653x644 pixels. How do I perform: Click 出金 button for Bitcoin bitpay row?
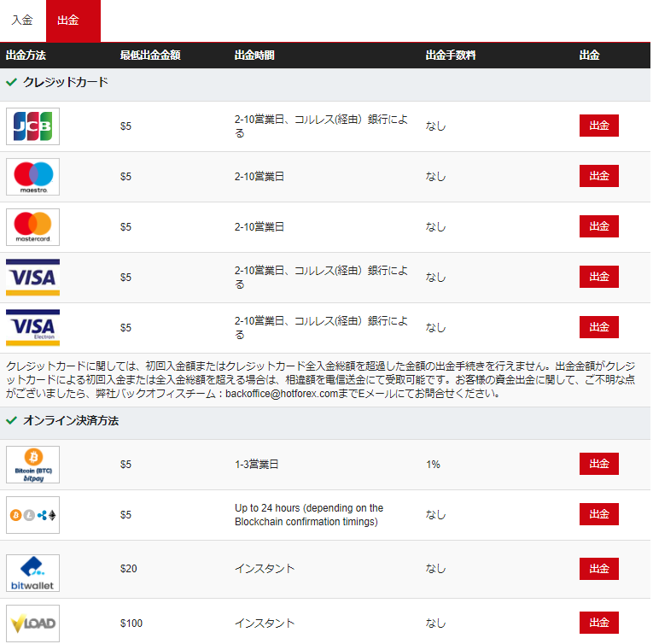(x=599, y=464)
